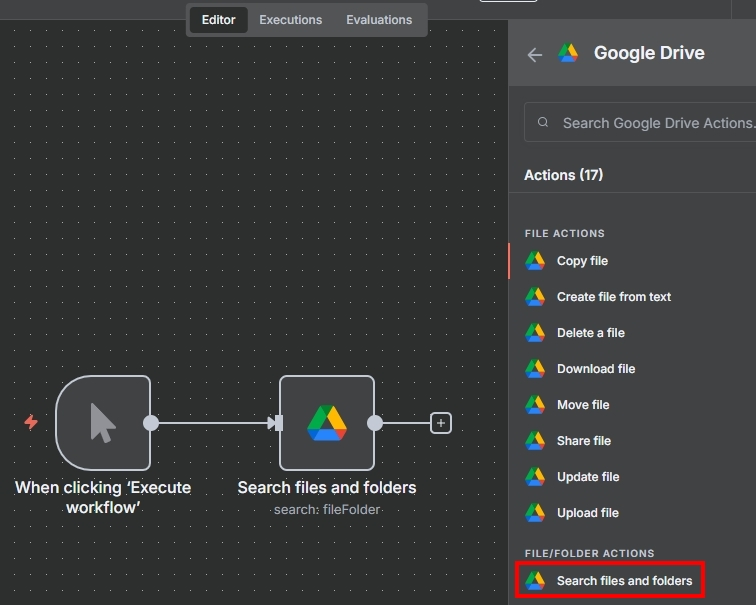The width and height of the screenshot is (756, 605).
Task: Click the plus button to add a node
Action: [x=441, y=423]
